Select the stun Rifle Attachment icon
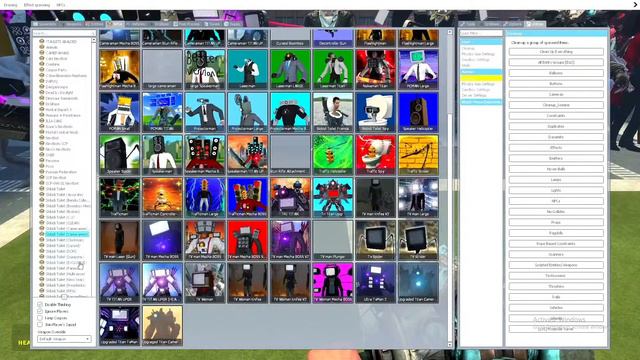Image resolution: width=640 pixels, height=360 pixels. click(290, 154)
